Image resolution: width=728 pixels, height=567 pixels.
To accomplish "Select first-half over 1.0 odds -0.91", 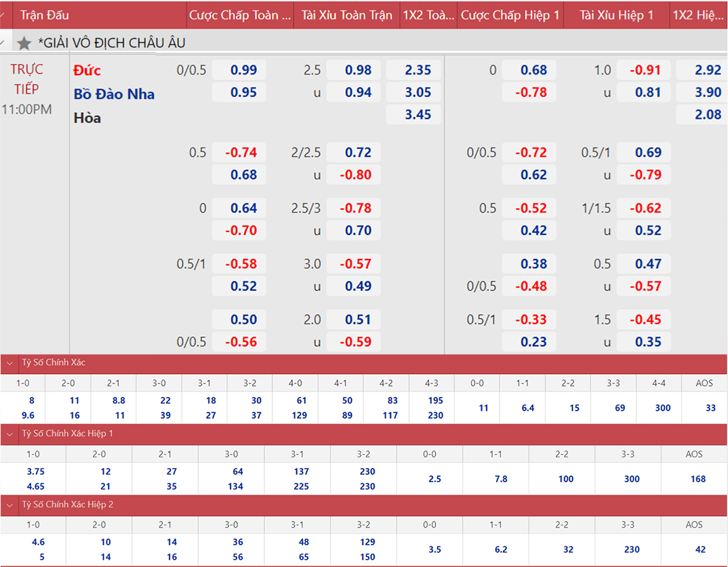I will point(645,70).
